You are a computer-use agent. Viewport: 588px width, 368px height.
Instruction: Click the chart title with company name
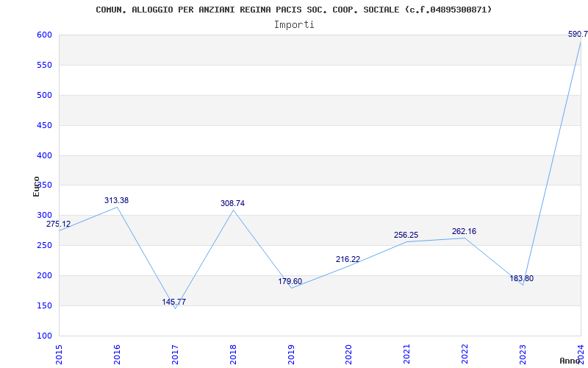click(294, 10)
